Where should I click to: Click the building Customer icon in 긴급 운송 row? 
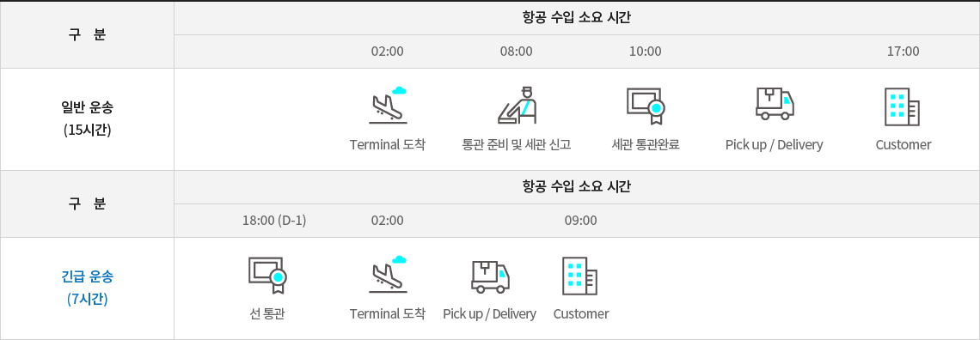pos(580,276)
